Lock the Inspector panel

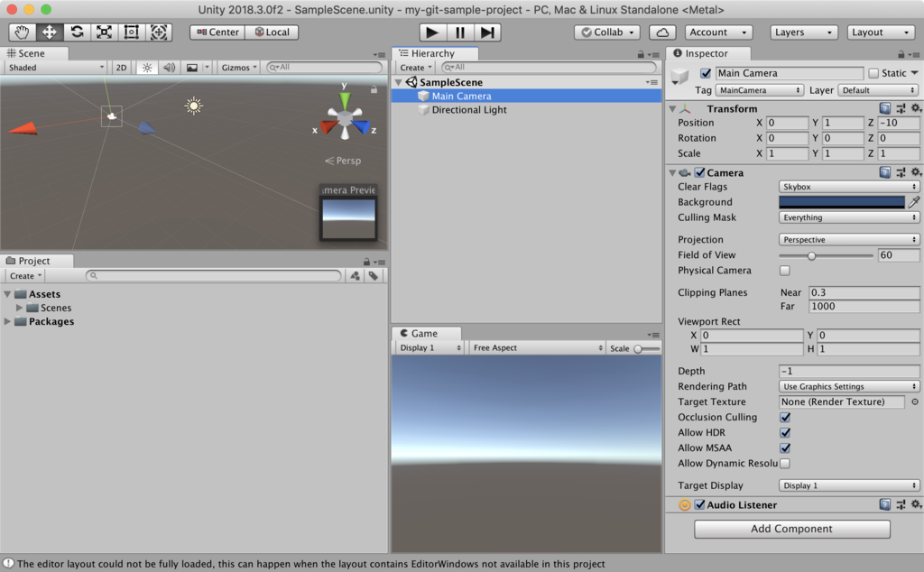point(901,54)
